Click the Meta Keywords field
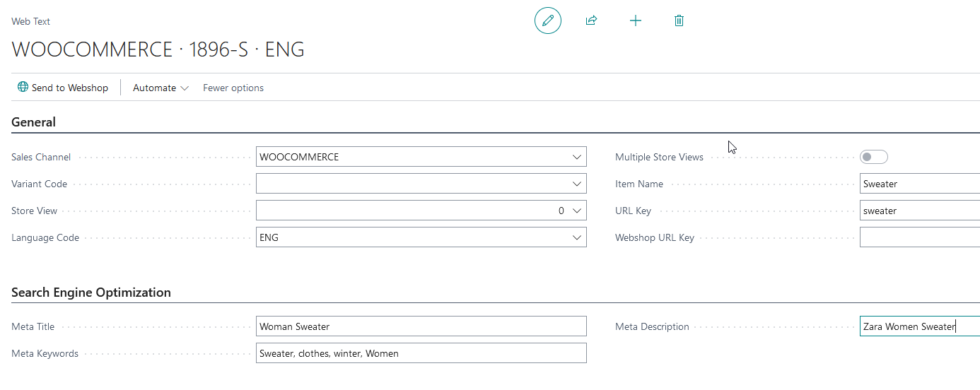980x390 pixels. click(421, 353)
